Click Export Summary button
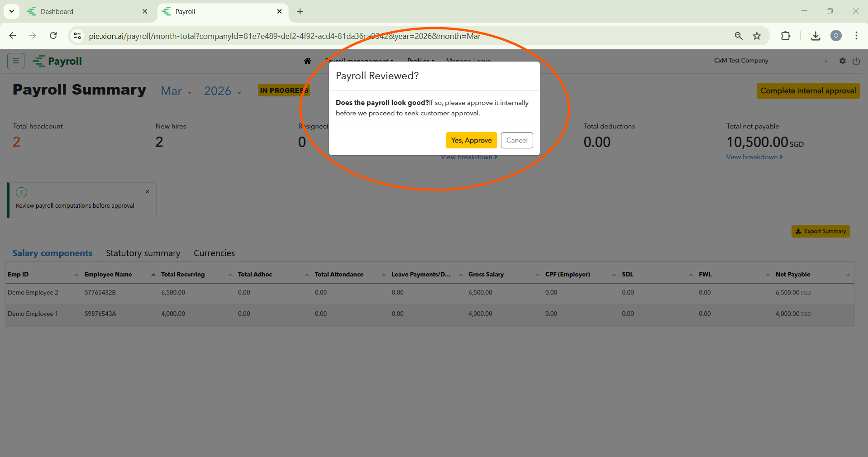868x457 pixels. click(820, 231)
